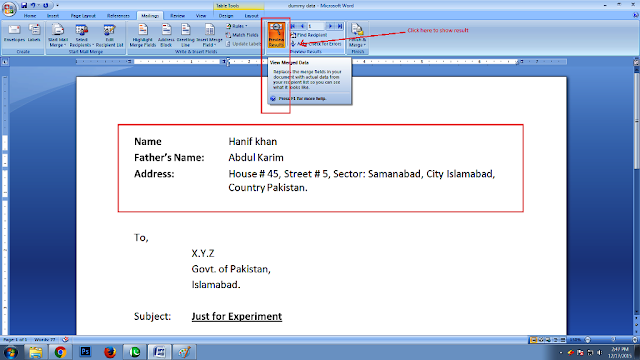Viewport: 640px width, 360px height.
Task: Click Find Recipient
Action: click(309, 35)
